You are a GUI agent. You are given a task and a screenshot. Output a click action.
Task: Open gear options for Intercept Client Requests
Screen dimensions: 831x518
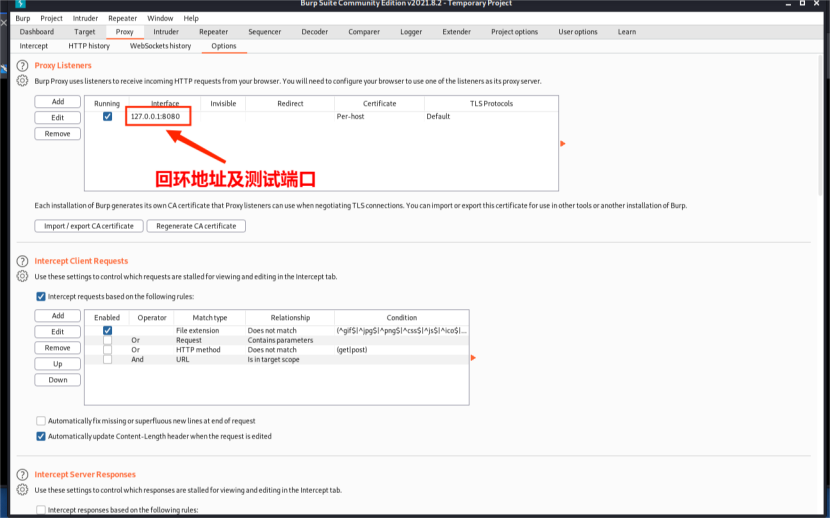[x=22, y=276]
